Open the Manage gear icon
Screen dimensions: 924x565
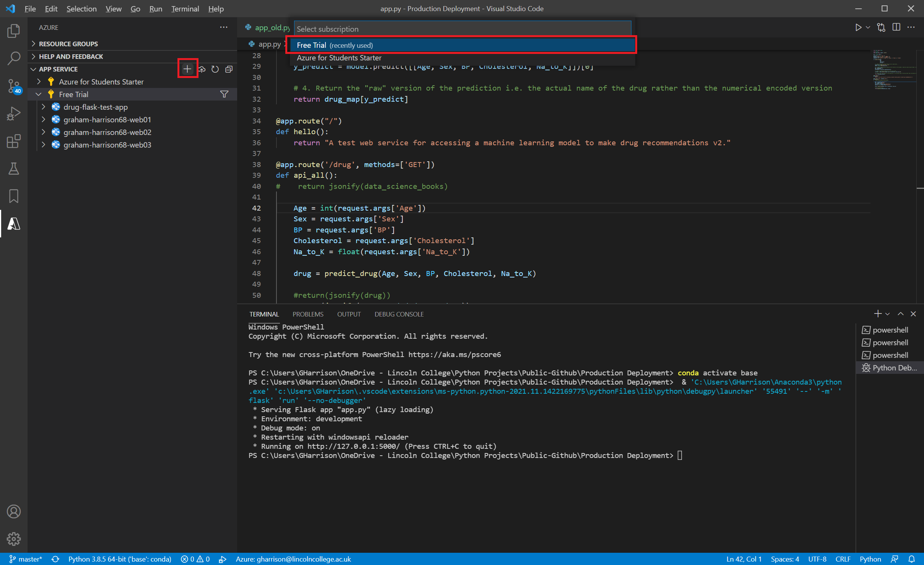pos(14,539)
